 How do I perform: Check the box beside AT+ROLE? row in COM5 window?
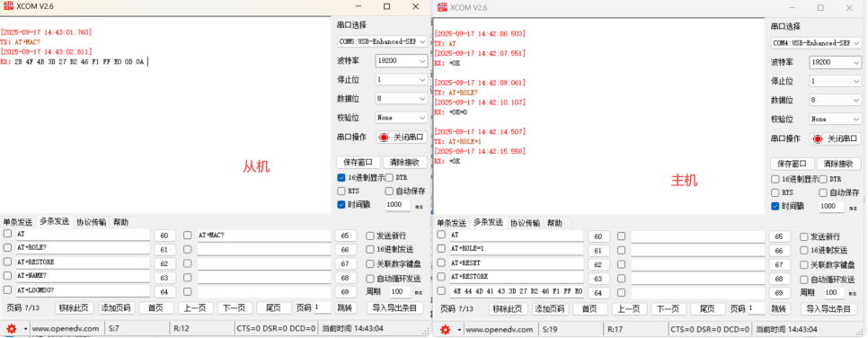coord(7,248)
